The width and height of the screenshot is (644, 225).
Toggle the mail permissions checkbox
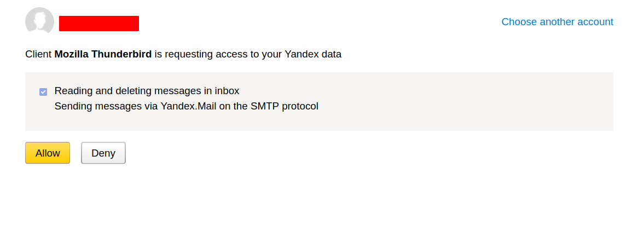43,92
